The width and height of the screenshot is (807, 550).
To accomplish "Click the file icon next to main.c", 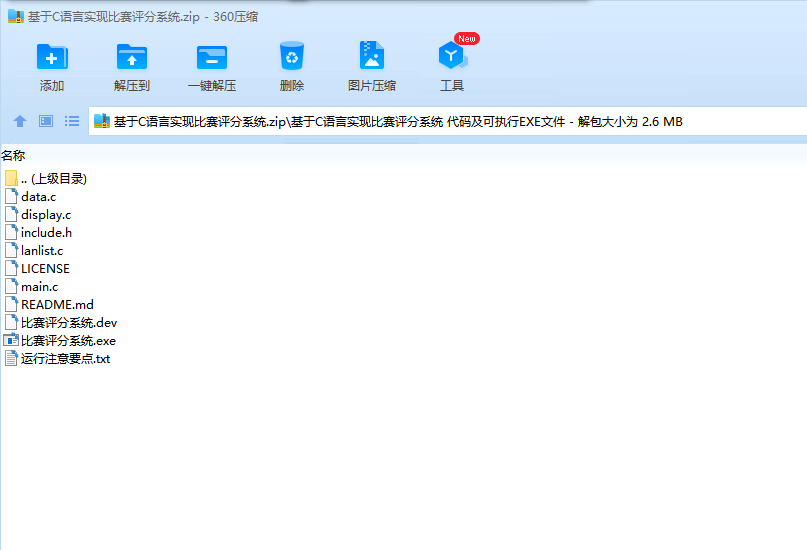I will pyautogui.click(x=11, y=287).
